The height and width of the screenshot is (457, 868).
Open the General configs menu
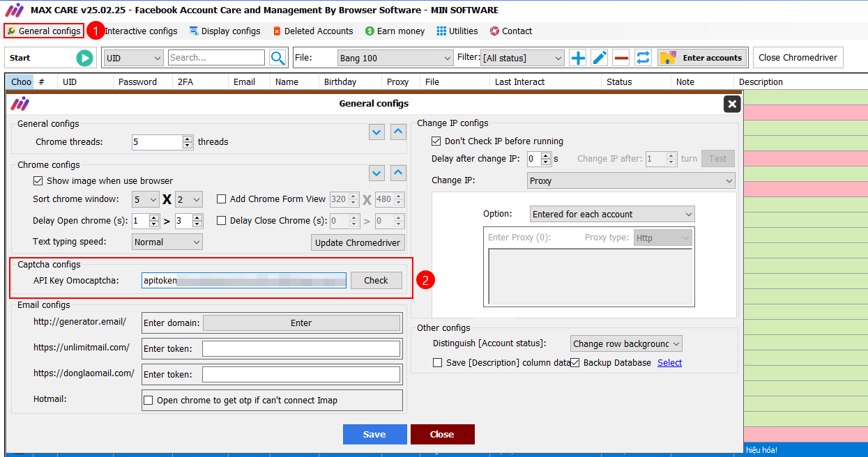[44, 31]
